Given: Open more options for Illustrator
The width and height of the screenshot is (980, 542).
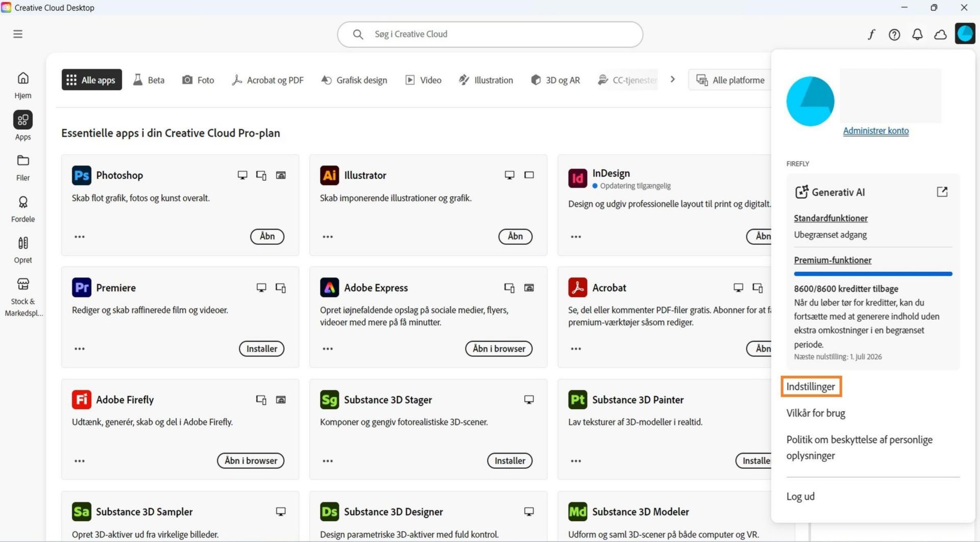Looking at the screenshot, I should pos(328,237).
